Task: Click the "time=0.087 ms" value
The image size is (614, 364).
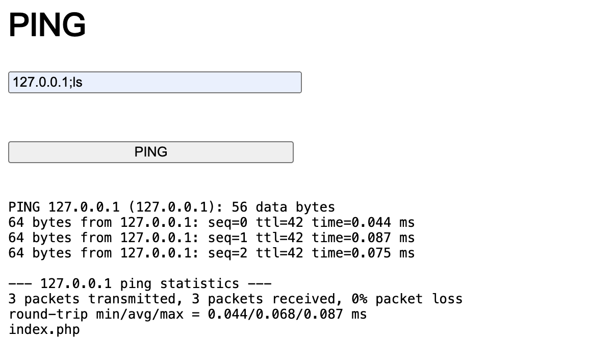Action: [363, 238]
